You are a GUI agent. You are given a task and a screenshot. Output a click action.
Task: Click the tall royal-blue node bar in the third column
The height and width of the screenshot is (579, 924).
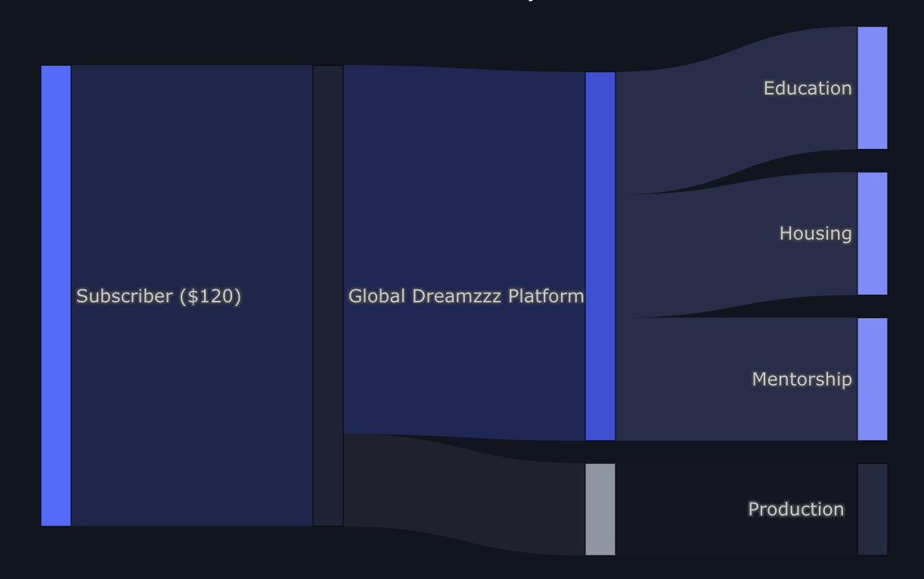[x=600, y=256]
